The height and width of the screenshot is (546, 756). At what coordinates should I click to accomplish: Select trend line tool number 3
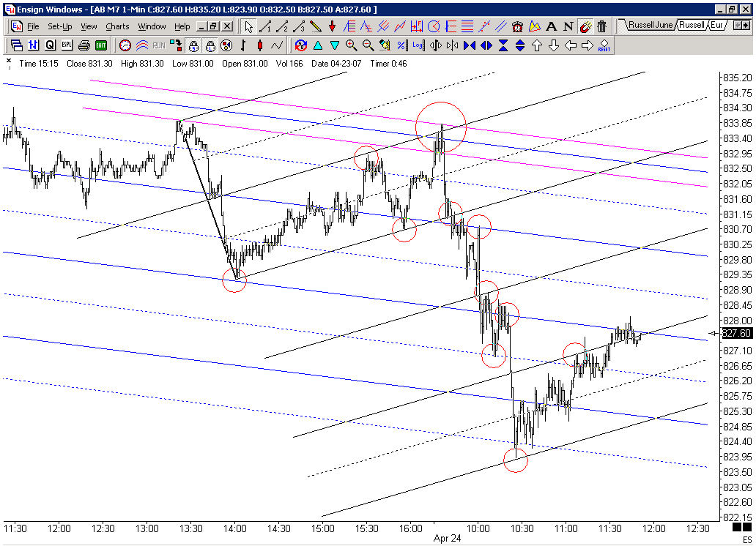point(299,26)
